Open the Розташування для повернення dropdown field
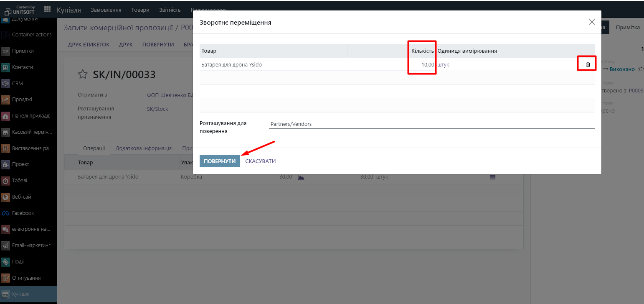Viewport: 644px width, 304px height. click(431, 124)
